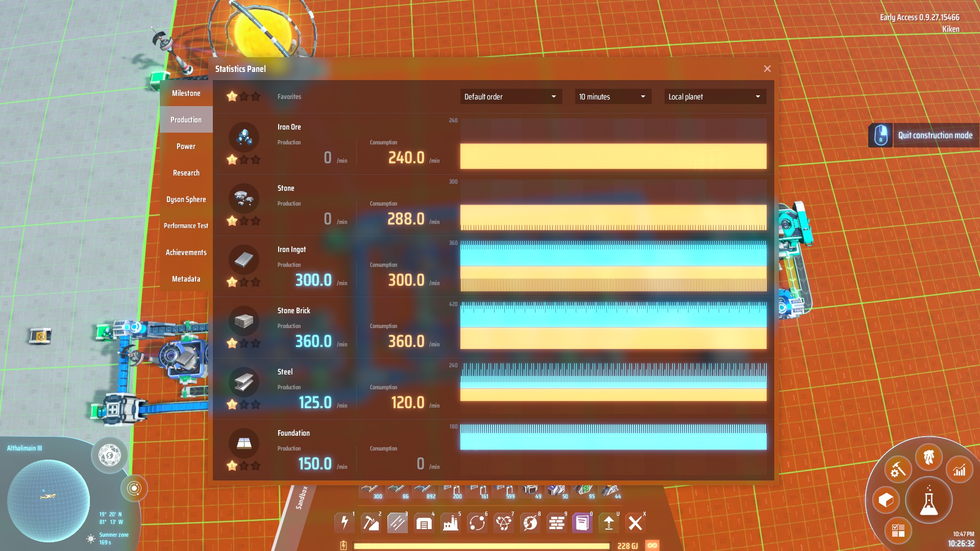Screen dimensions: 980x551
Task: Switch to the Power tab
Action: [186, 146]
